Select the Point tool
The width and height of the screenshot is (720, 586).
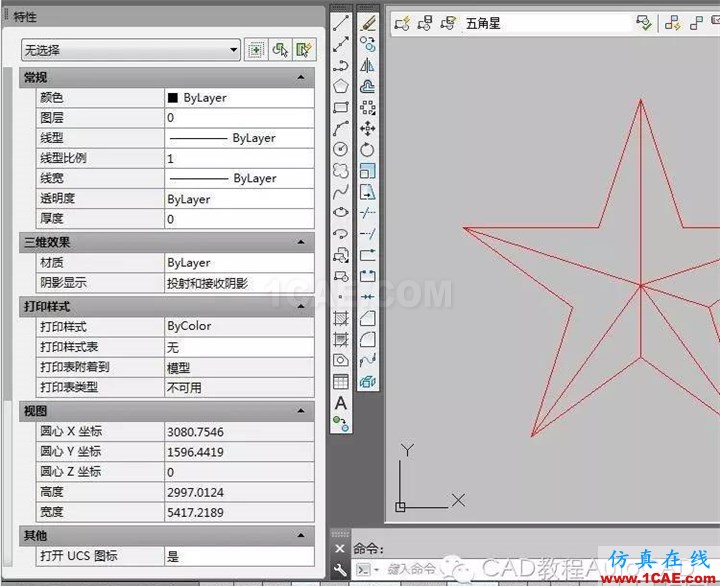coord(341,297)
